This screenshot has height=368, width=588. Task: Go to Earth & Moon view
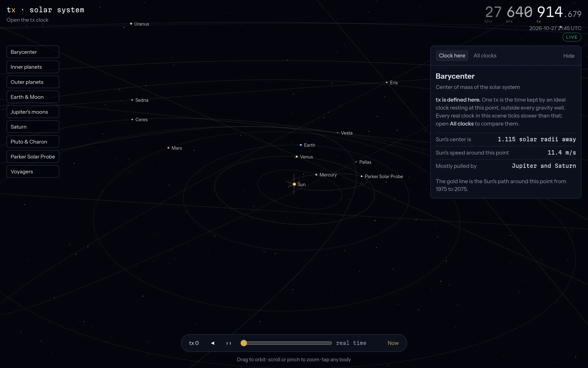pos(33,97)
